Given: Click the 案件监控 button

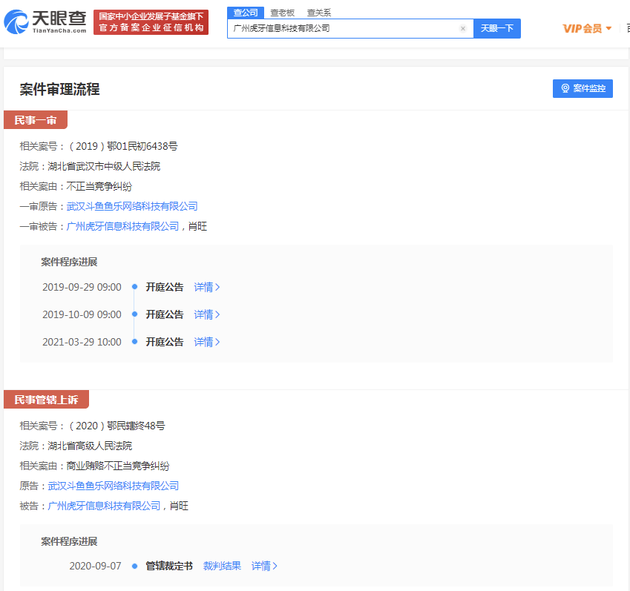Looking at the screenshot, I should pyautogui.click(x=583, y=89).
